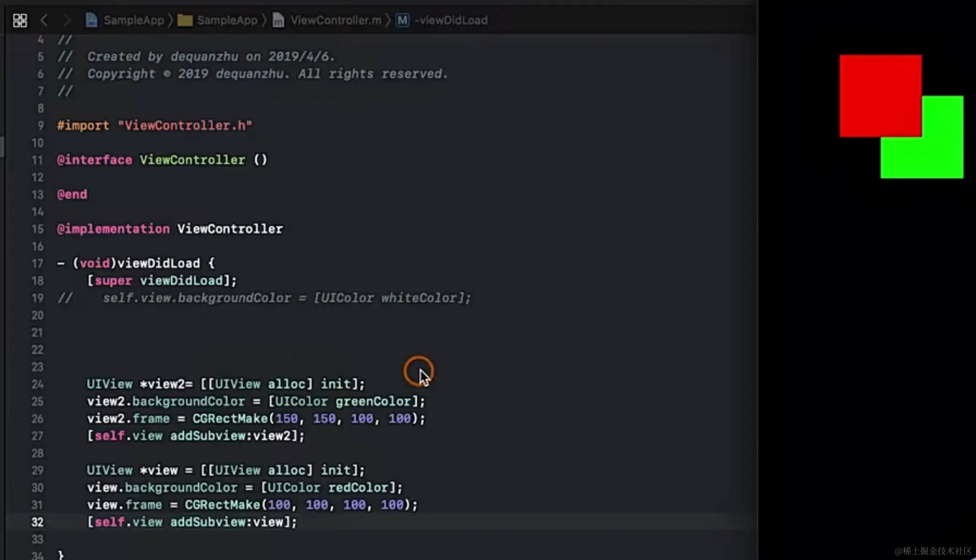Click the yellow SampleApp folder icon

tap(185, 20)
